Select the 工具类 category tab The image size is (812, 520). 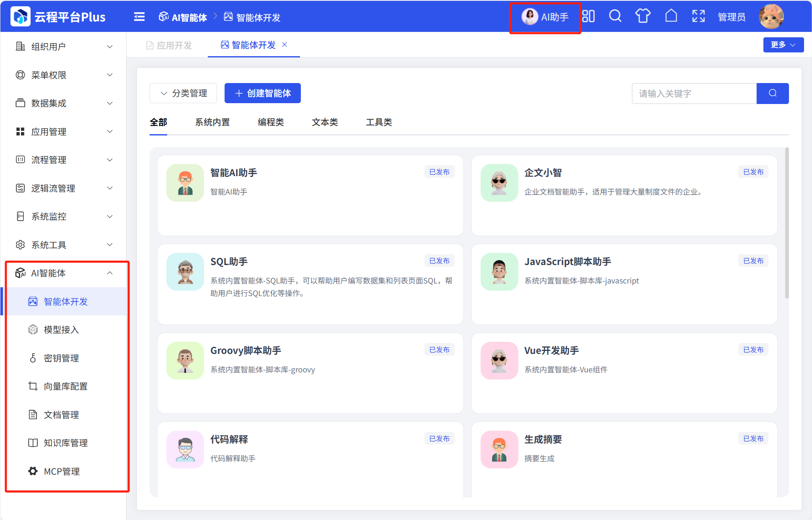pyautogui.click(x=379, y=122)
